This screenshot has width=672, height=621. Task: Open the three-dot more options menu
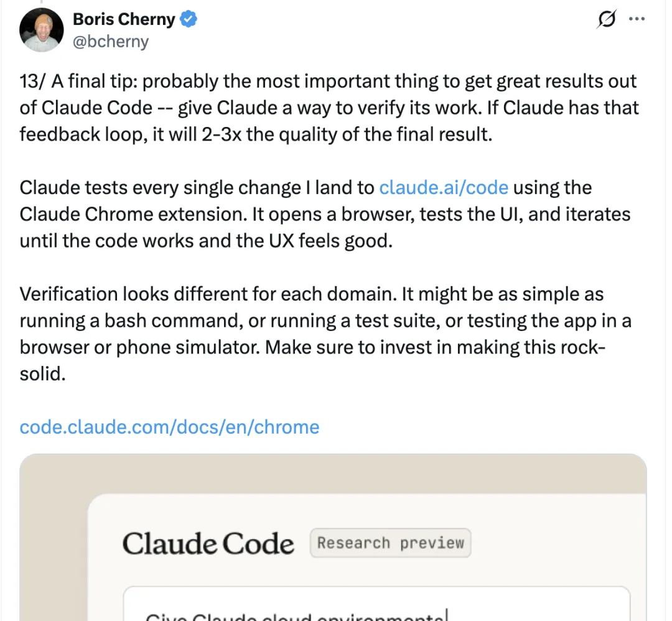click(637, 19)
